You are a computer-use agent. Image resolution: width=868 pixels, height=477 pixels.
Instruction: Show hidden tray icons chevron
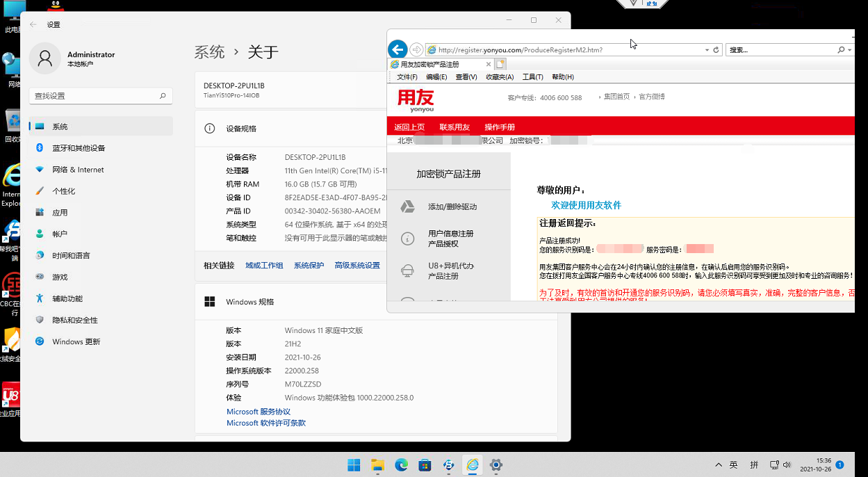(719, 464)
